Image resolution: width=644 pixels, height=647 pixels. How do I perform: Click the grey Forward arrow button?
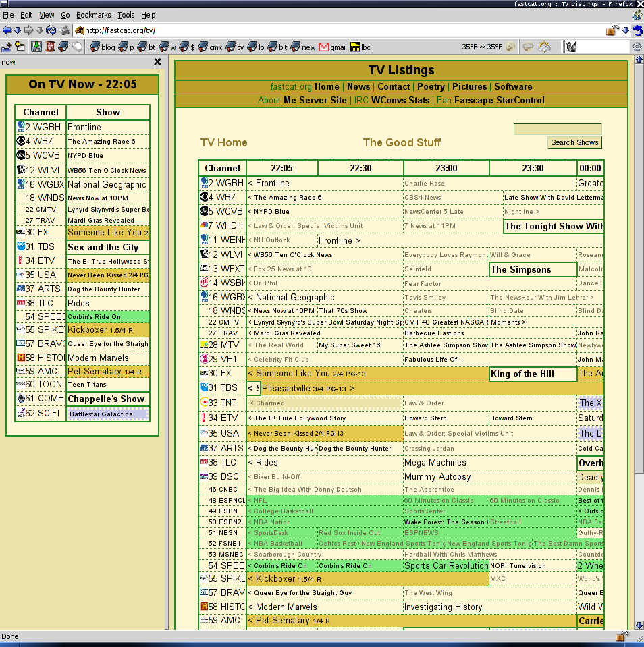coord(28,30)
